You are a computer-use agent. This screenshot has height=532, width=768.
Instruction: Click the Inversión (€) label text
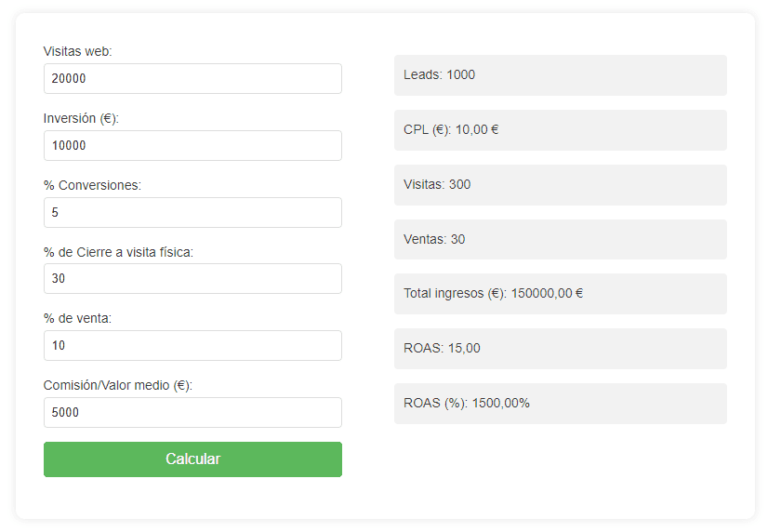(81, 118)
